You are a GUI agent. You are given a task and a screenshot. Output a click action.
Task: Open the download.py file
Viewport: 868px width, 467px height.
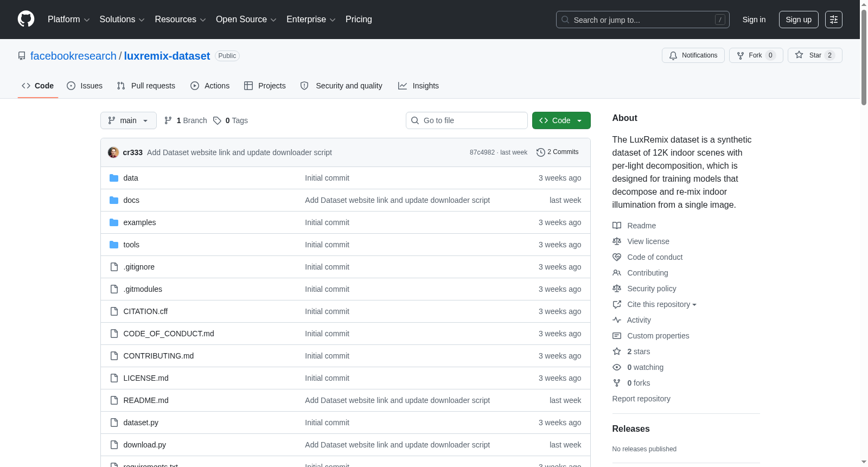[x=145, y=445]
